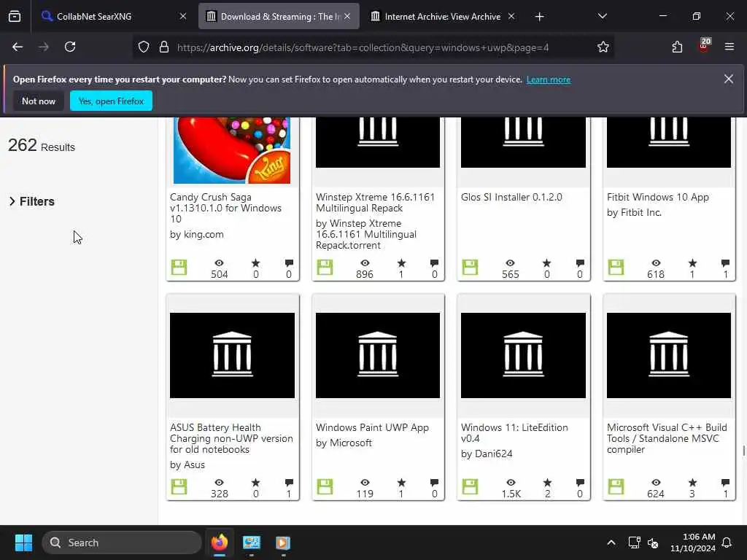Click views eye icon on Windows Paint card

click(x=365, y=483)
